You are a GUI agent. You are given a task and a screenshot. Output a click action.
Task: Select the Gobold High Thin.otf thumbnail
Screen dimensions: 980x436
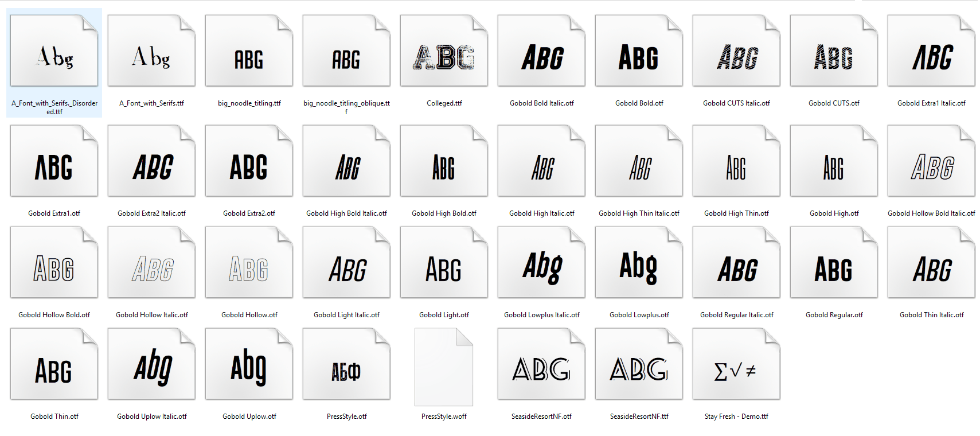pos(736,162)
